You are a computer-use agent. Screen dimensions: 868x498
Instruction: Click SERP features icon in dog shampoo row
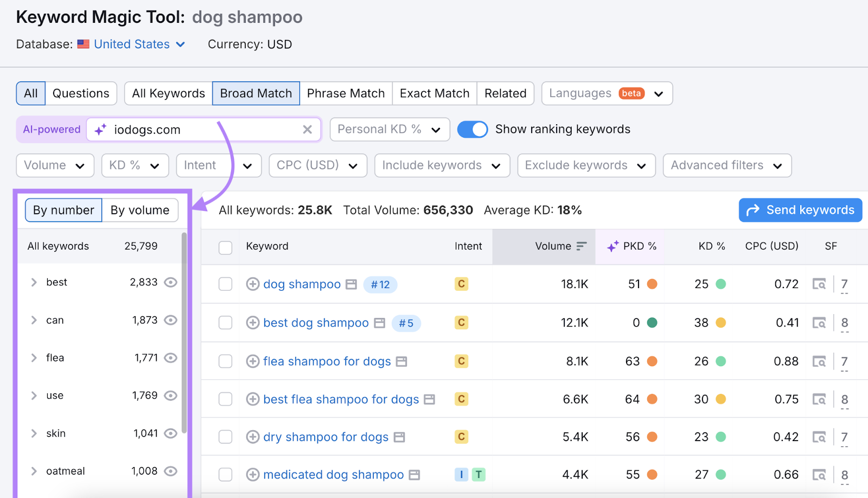click(819, 284)
